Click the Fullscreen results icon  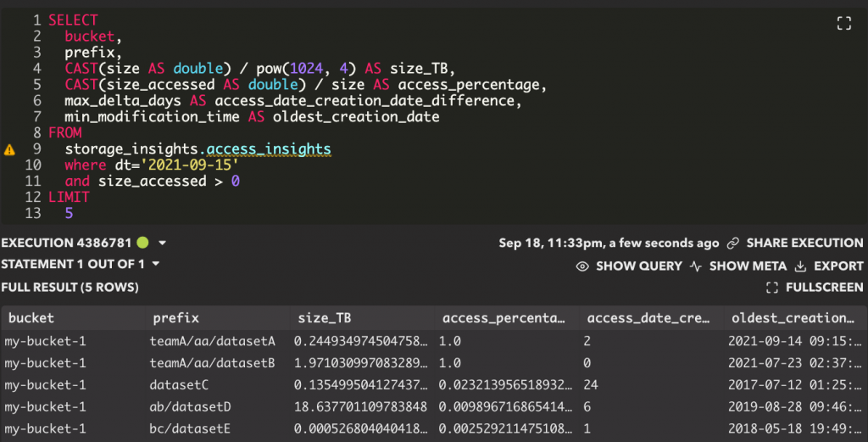click(x=772, y=288)
